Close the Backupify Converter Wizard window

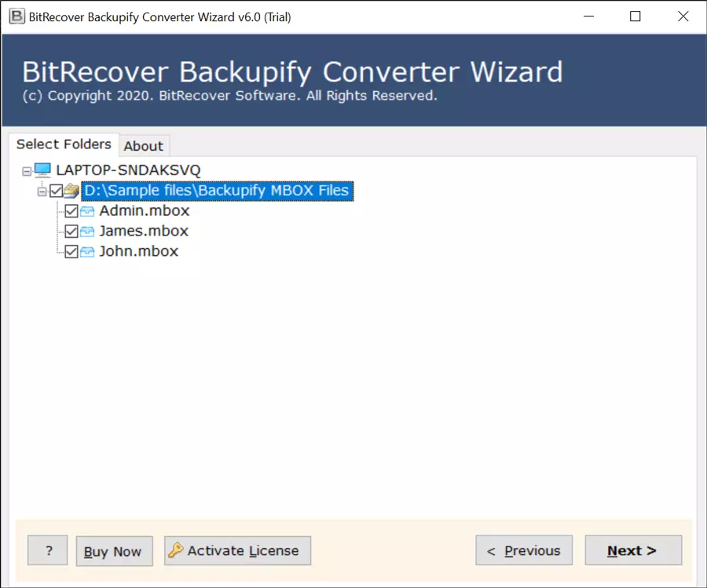[x=683, y=16]
